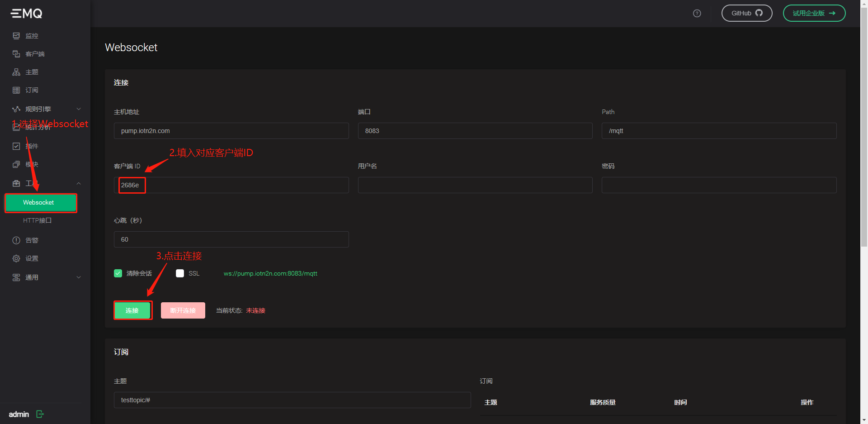This screenshot has height=424, width=868.
Task: Click the client ID input field
Action: 244,185
